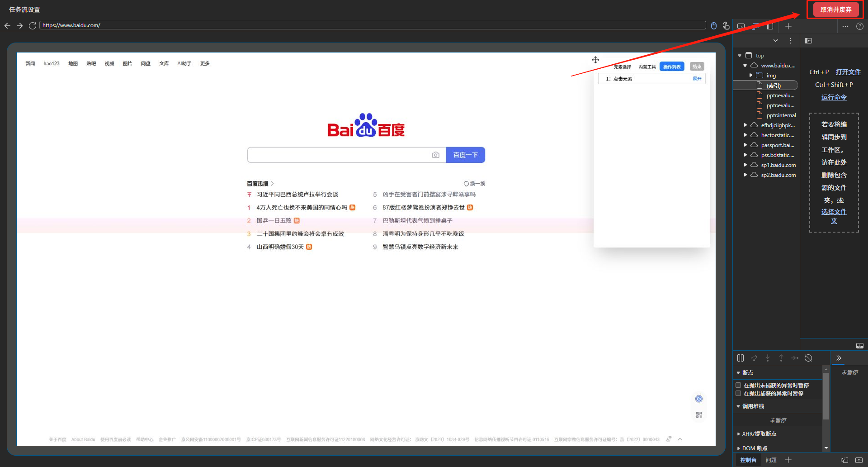Click the double-chevron more debugger tabs icon
This screenshot has width=868, height=467.
[839, 358]
